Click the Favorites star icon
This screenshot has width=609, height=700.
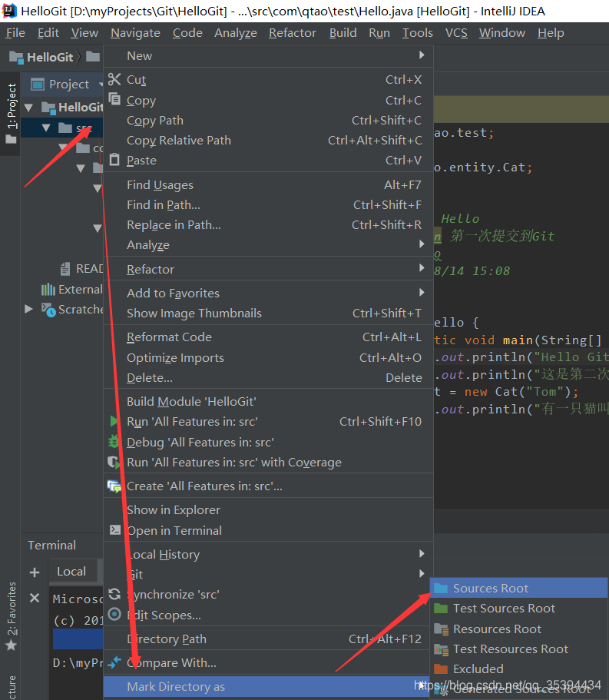point(12,645)
